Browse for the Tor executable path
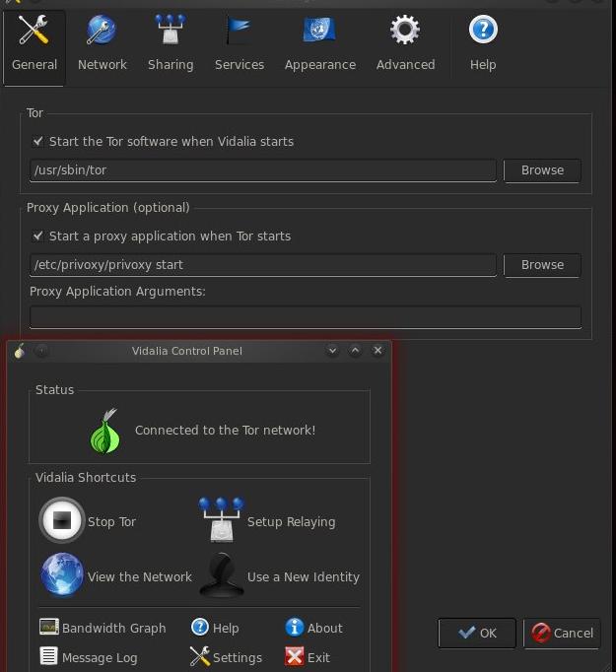This screenshot has width=616, height=672. (x=542, y=170)
